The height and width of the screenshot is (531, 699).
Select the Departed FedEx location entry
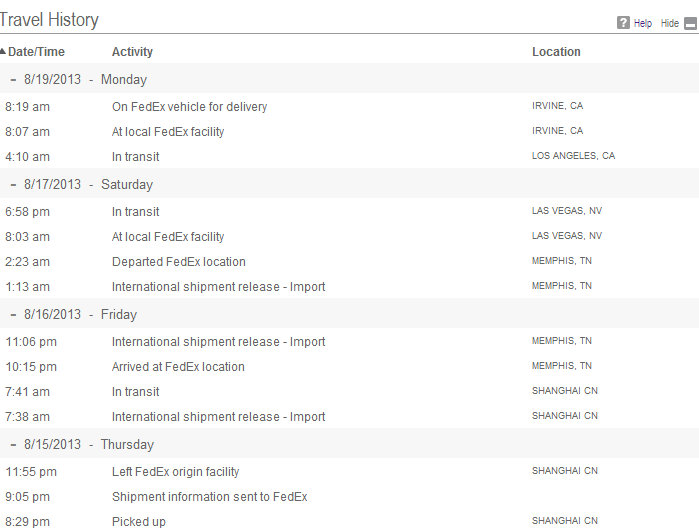(x=178, y=262)
